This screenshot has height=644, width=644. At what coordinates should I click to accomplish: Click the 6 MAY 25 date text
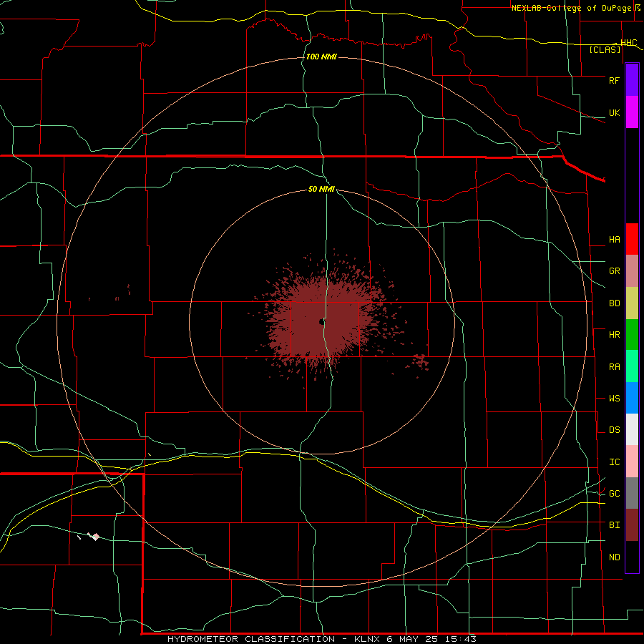[413, 639]
